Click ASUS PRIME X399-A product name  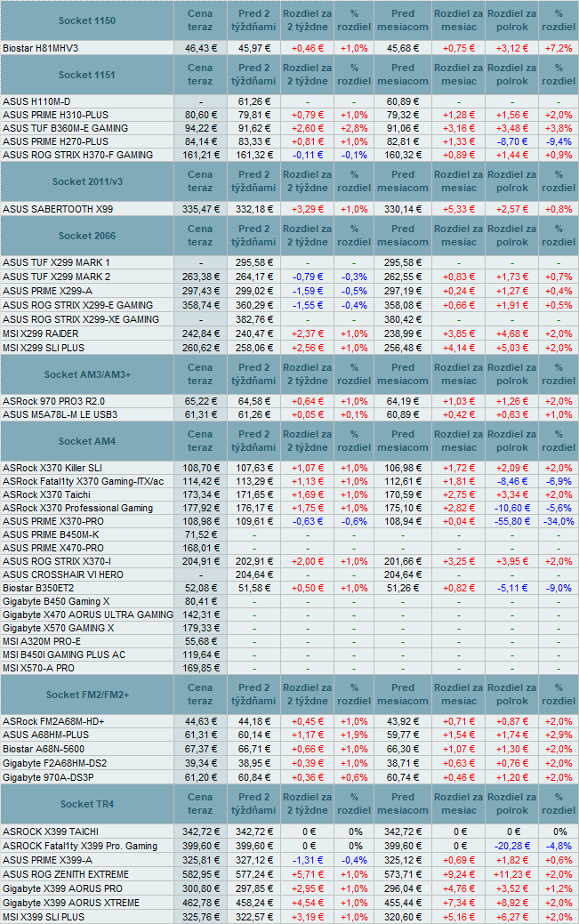[x=47, y=860]
